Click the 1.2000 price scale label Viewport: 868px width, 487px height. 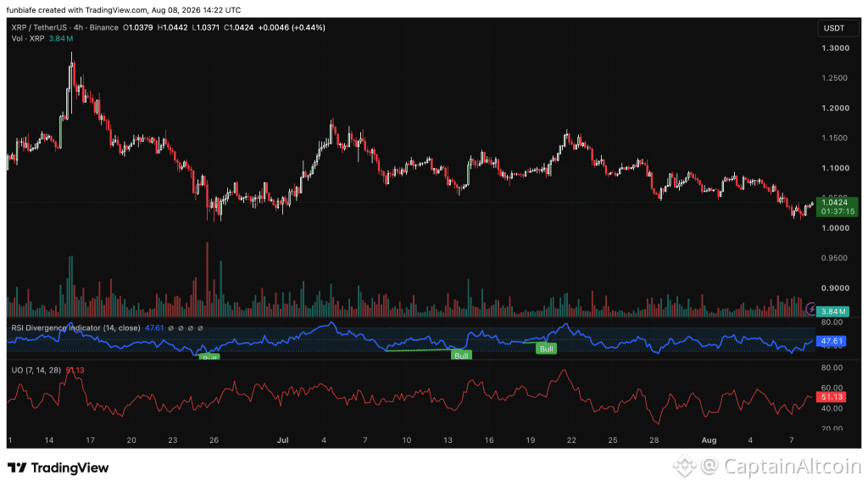835,108
